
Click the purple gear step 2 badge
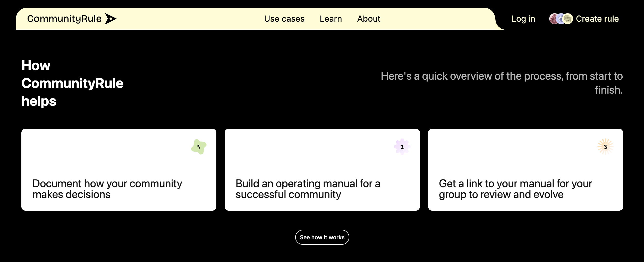click(x=402, y=147)
